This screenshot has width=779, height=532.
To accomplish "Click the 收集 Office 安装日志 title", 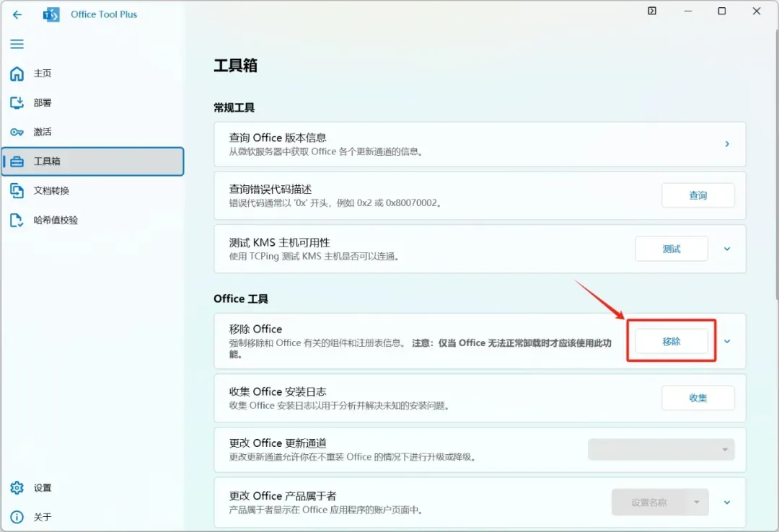I will pos(278,392).
